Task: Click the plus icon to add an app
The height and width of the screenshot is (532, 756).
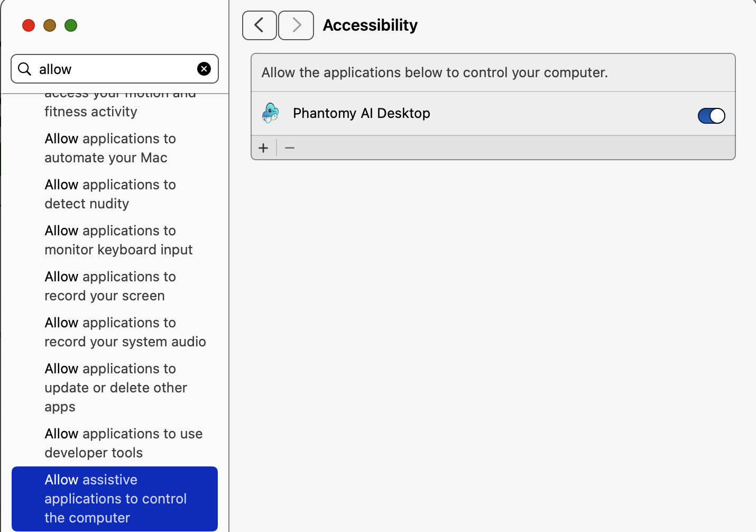Action: coord(263,148)
